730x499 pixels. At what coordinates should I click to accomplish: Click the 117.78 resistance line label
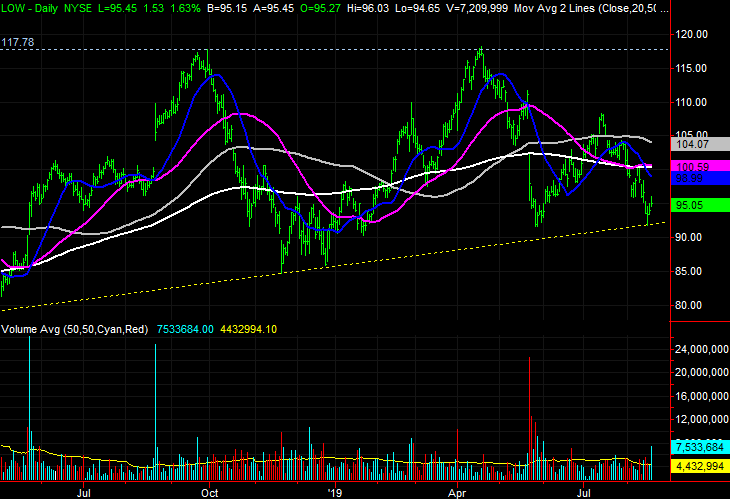tap(18, 42)
